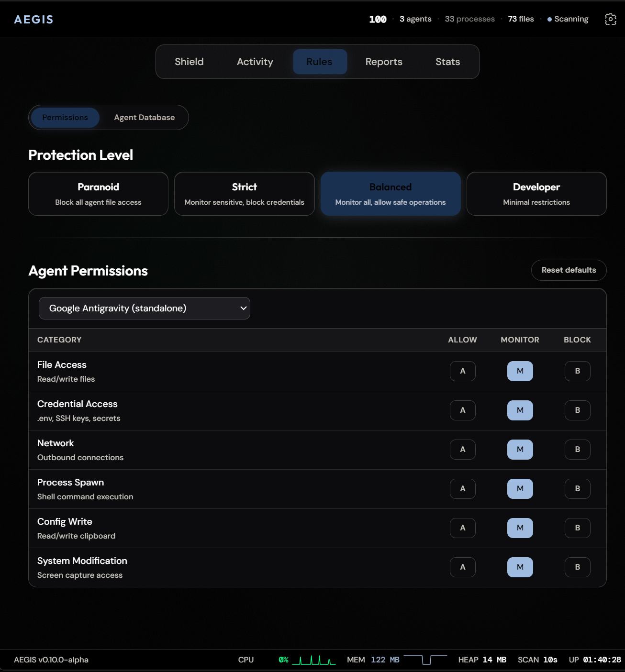The width and height of the screenshot is (625, 672).
Task: Switch to the Agent Database view
Action: click(144, 118)
